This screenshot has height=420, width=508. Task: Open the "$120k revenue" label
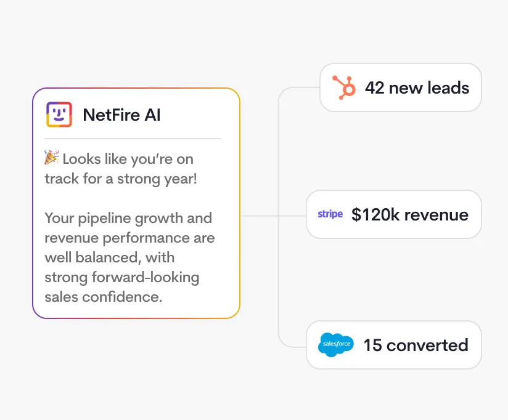click(x=410, y=214)
